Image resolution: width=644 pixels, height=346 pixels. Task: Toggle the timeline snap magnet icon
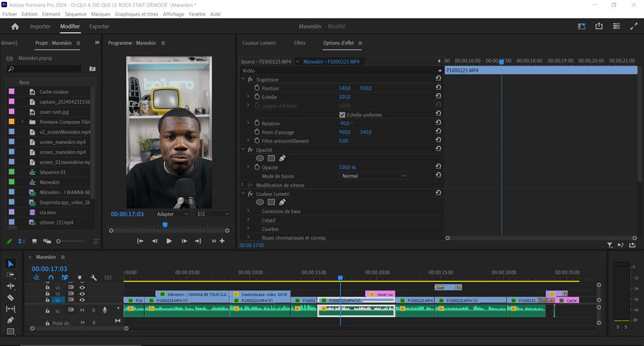tap(51, 278)
